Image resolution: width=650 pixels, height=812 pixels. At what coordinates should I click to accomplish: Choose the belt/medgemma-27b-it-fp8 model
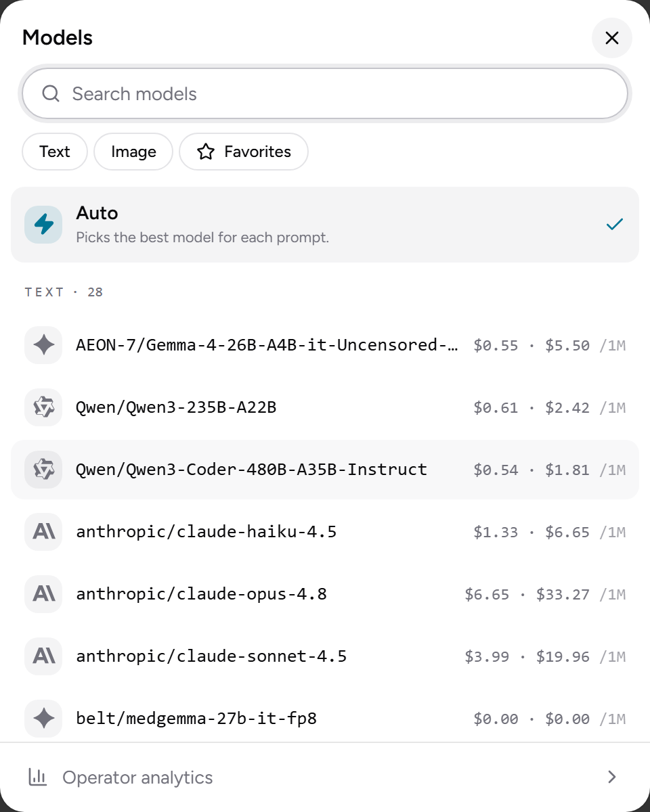coord(325,719)
